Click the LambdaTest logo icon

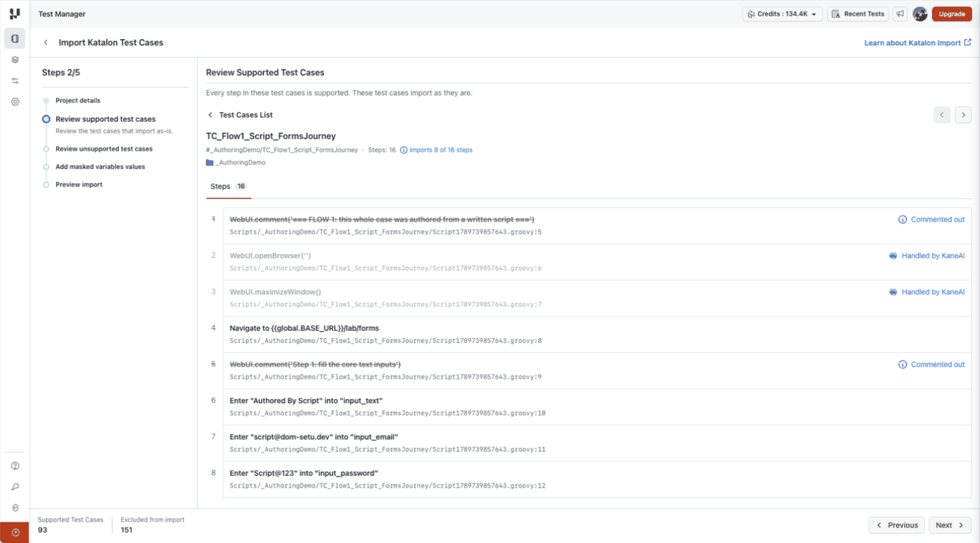[x=15, y=14]
